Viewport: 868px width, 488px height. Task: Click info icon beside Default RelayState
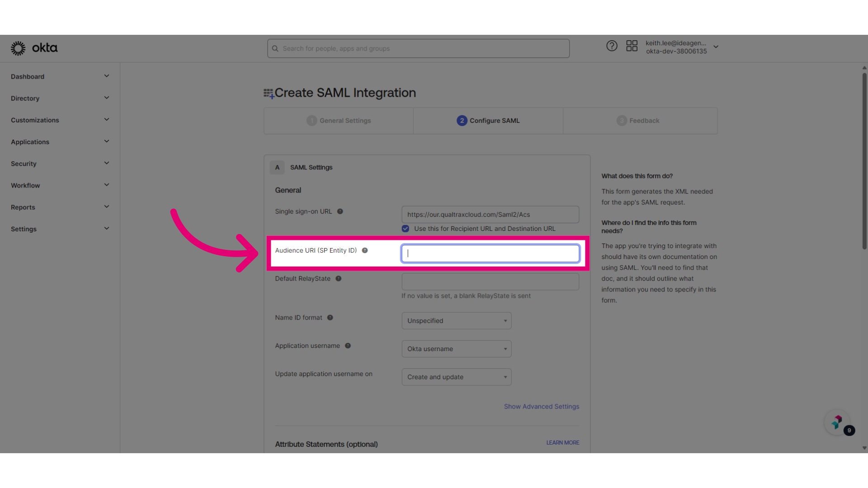(338, 279)
